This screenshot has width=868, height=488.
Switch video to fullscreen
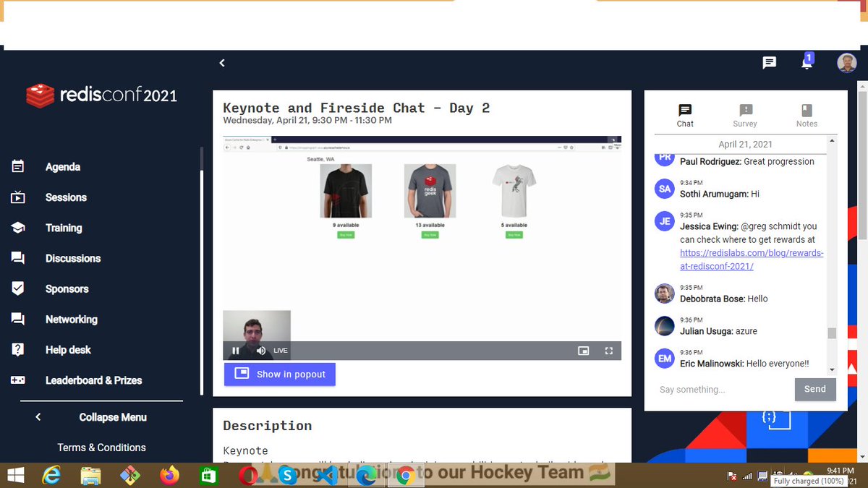(609, 351)
